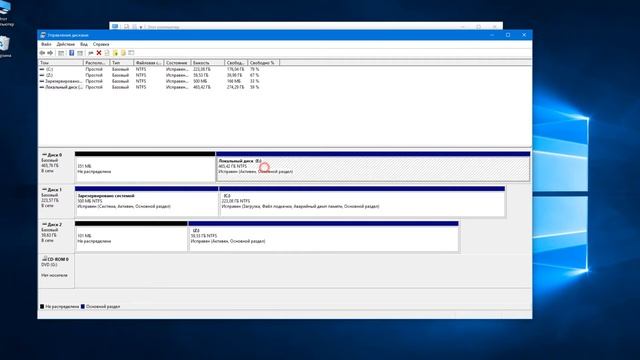
Task: Open the Файл menu
Action: (x=46, y=44)
